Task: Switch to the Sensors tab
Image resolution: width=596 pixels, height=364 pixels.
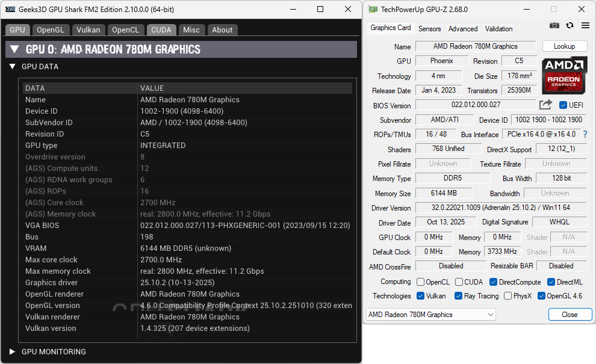Action: (429, 28)
